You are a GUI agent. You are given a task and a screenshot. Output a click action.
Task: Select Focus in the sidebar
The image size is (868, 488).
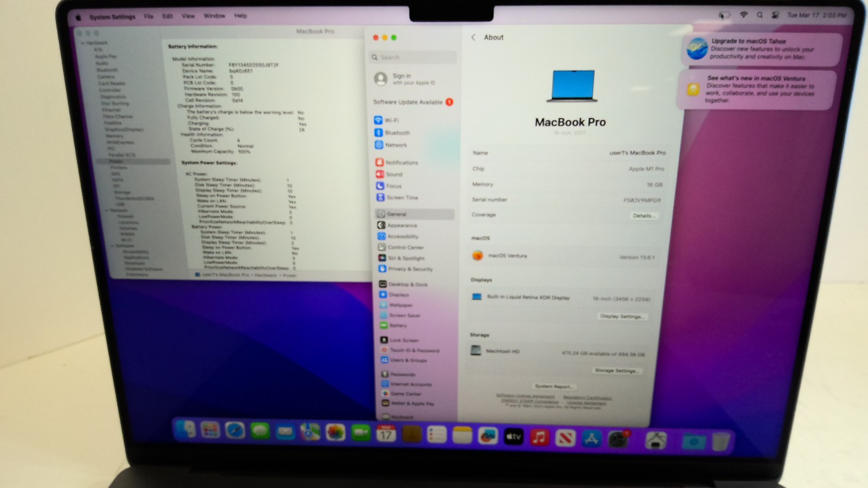(x=389, y=186)
